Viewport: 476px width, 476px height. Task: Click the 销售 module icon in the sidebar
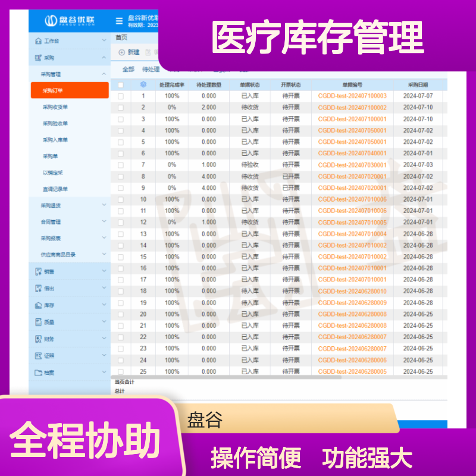38,272
